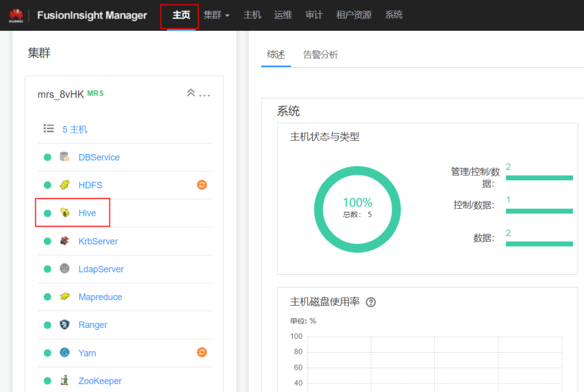Expand the 集群 dropdown in the top menu
Screen dimensions: 584x392
tap(217, 15)
